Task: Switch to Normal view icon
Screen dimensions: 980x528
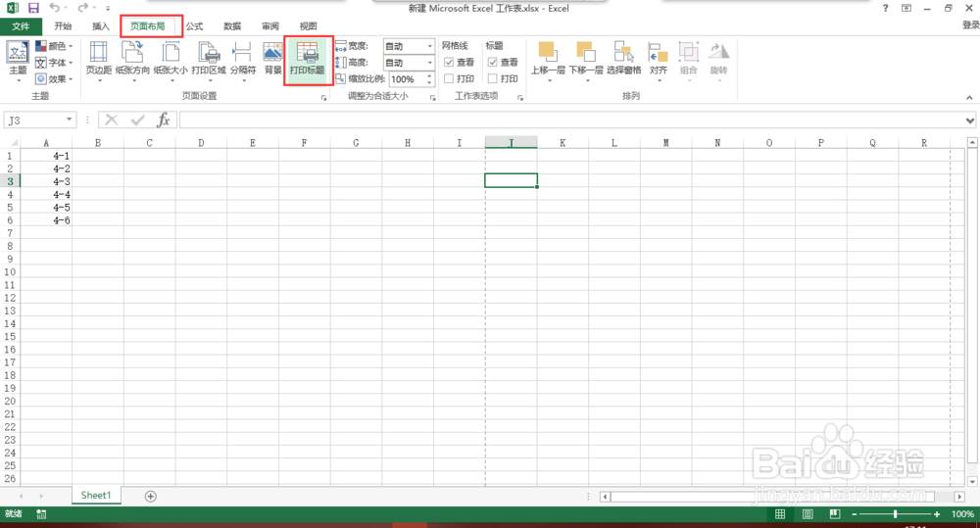Action: 780,514
